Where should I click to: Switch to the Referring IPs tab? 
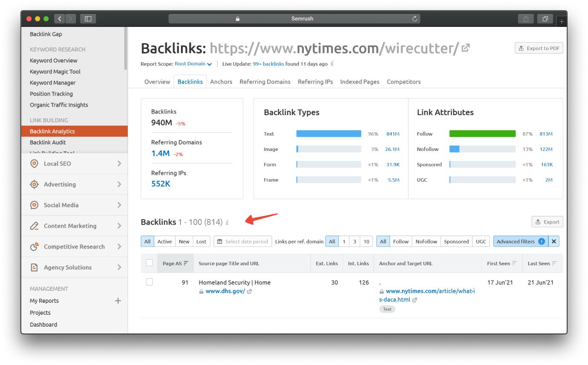tap(315, 82)
